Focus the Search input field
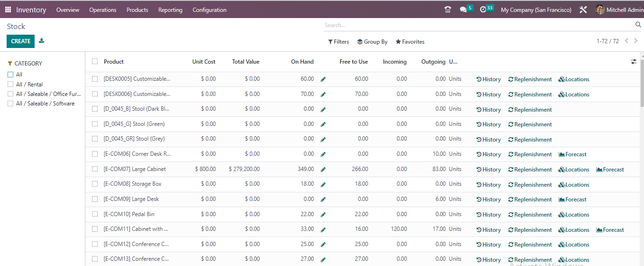Screen dimensions: 644x266 479,25
